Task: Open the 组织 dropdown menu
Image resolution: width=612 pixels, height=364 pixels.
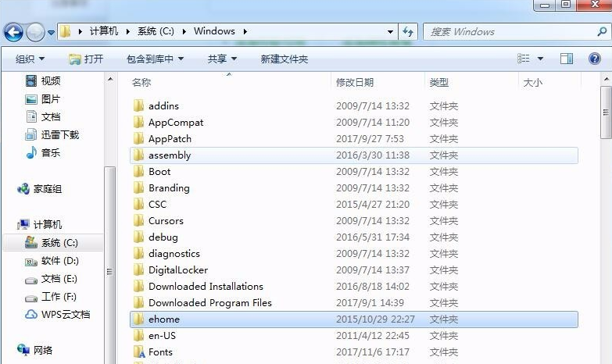Action: 30,59
